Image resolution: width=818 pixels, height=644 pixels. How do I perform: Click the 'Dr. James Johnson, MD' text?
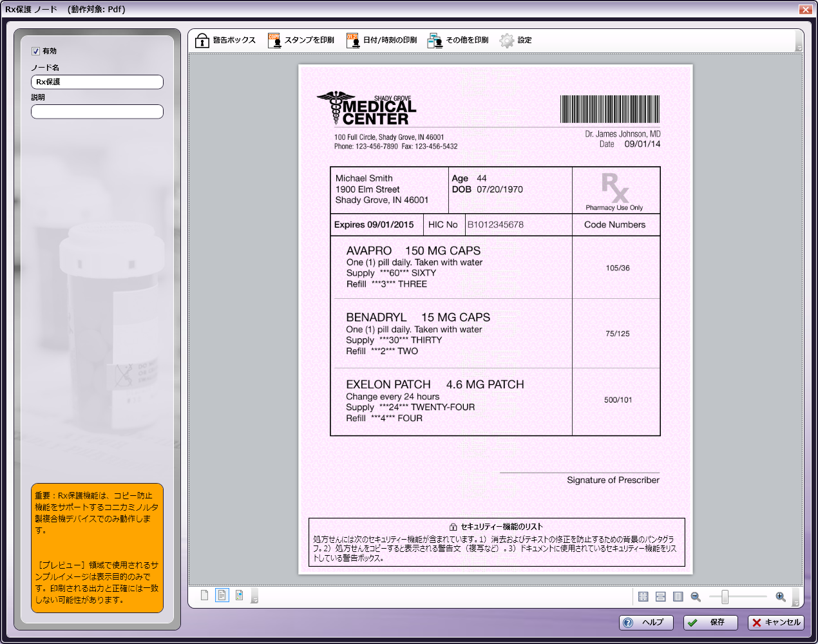(x=623, y=134)
